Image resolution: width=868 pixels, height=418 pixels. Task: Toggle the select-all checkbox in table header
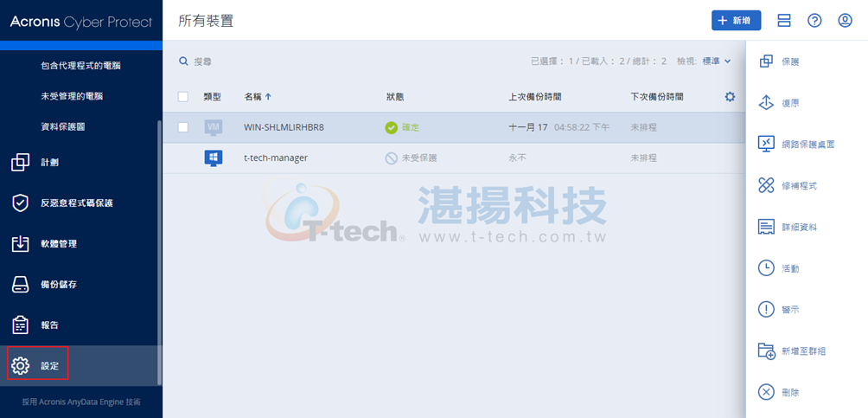point(183,96)
